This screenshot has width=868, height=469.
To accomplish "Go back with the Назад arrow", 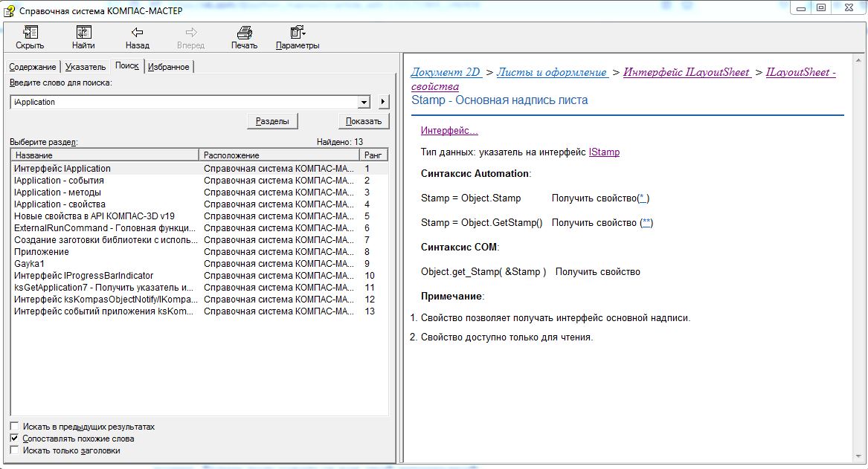I will 138,33.
